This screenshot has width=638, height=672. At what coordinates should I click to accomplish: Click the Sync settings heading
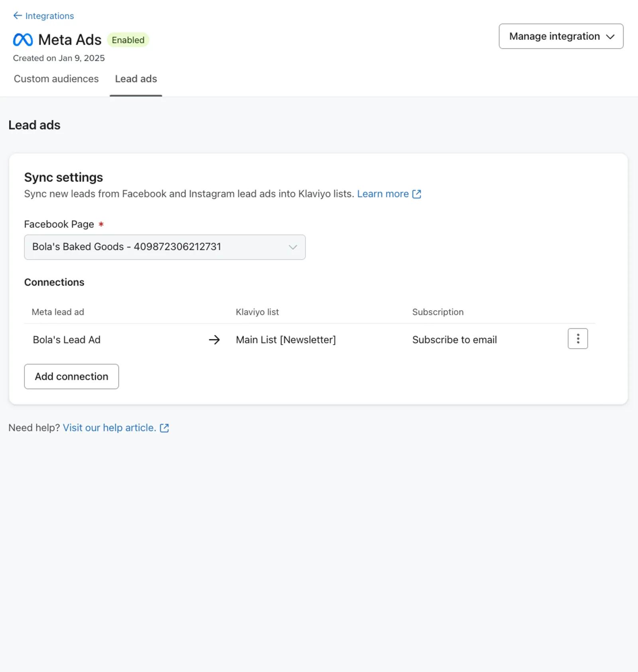pos(63,177)
